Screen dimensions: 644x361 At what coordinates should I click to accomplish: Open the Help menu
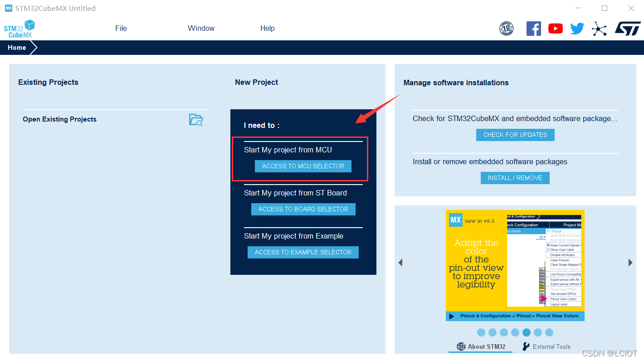point(268,28)
